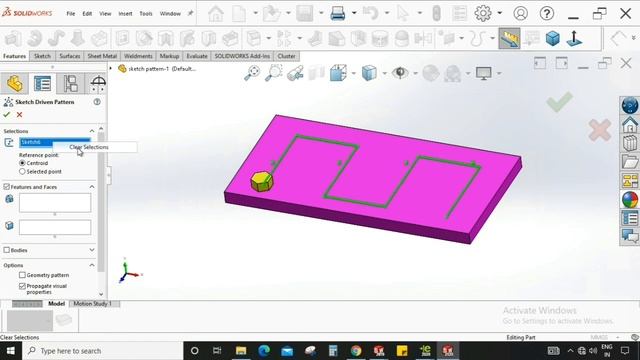Open the Print icon
Viewport: 640px width, 360px height.
[338, 13]
